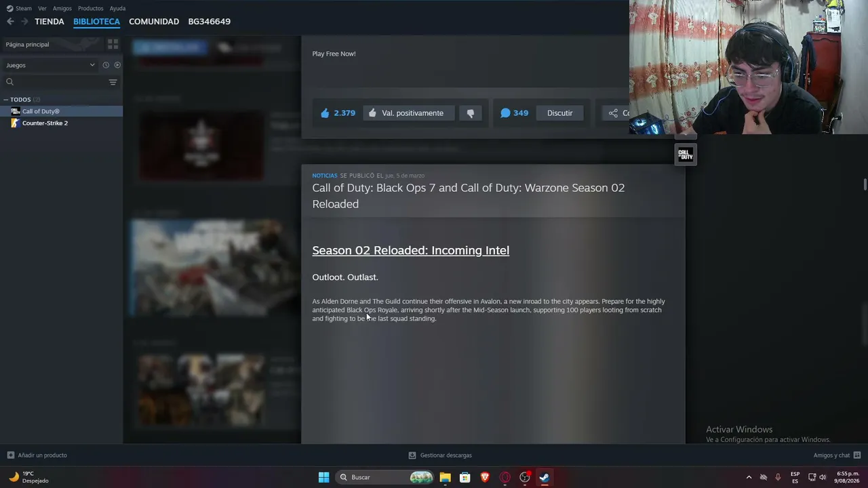Screen dimensions: 868x488
Task: Click the plus icon for Añadir un producto
Action: [x=10, y=455]
